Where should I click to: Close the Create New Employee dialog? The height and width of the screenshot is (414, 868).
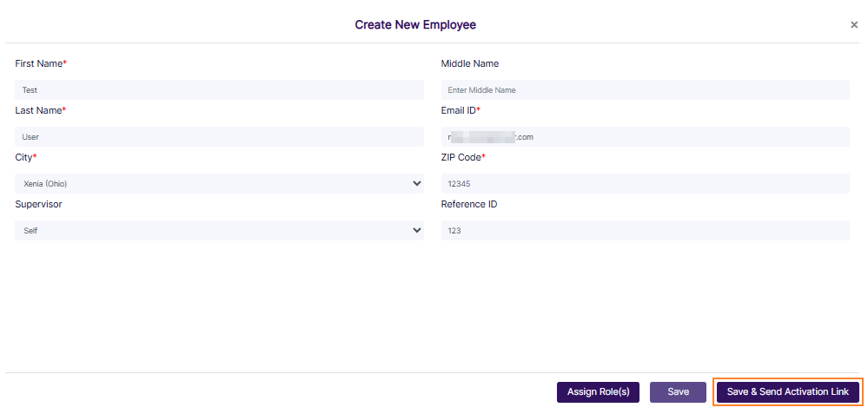tap(853, 25)
